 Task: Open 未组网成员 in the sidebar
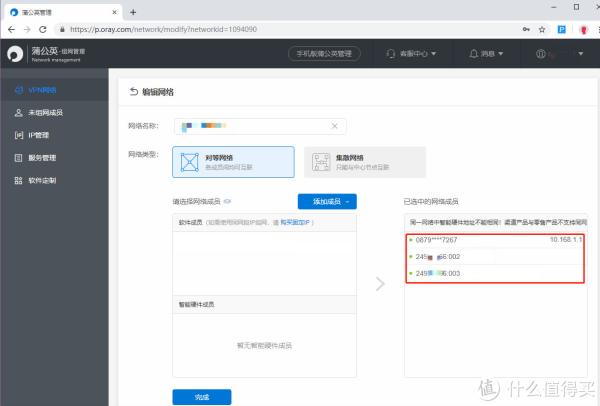pyautogui.click(x=45, y=113)
